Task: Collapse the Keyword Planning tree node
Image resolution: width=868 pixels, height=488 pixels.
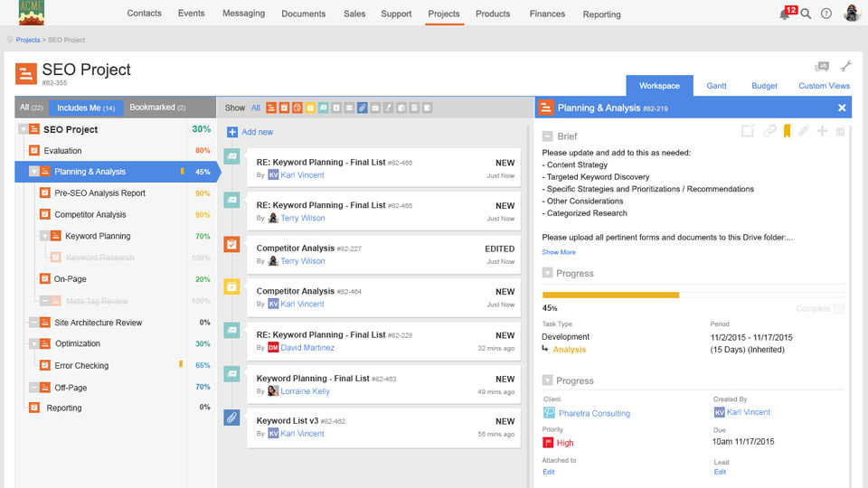Action: click(44, 236)
